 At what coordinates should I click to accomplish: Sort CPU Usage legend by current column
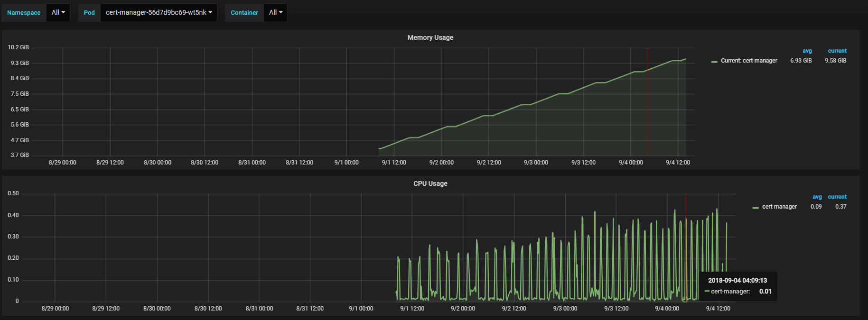point(837,197)
